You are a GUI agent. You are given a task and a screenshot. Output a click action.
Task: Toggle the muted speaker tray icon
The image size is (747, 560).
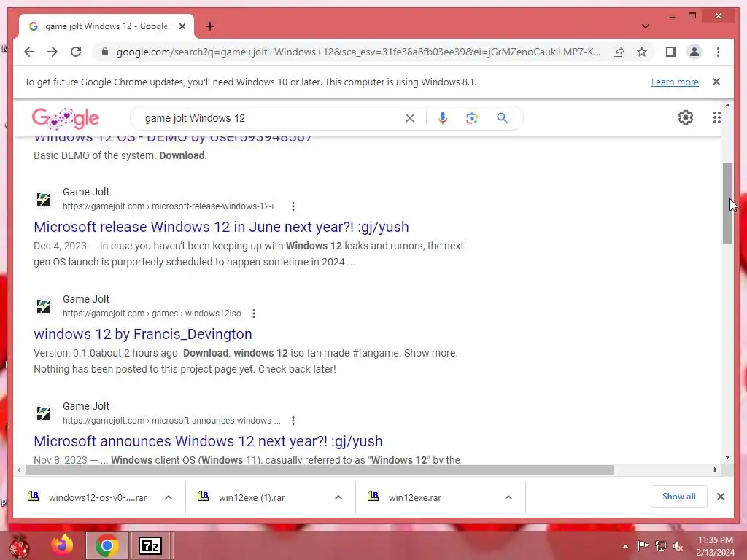[678, 545]
